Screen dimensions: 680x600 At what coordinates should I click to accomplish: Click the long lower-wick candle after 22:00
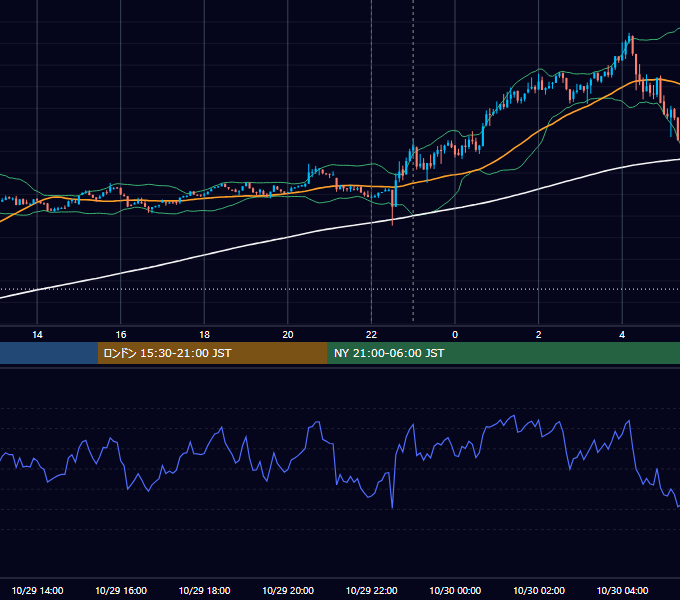click(392, 207)
